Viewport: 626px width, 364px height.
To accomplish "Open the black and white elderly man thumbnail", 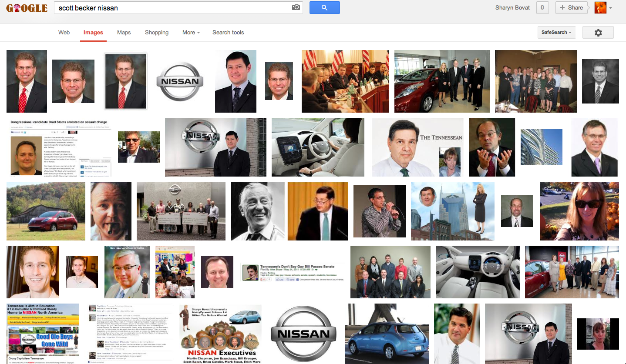I will click(258, 211).
